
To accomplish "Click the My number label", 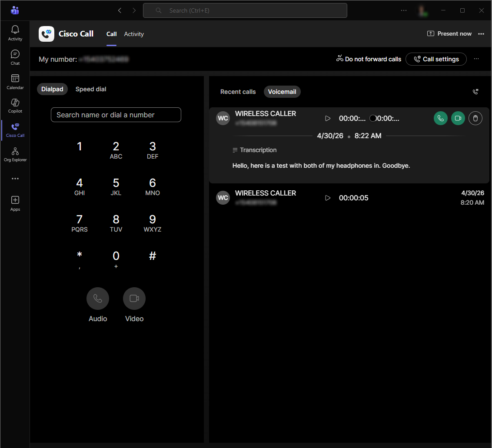I will [58, 59].
